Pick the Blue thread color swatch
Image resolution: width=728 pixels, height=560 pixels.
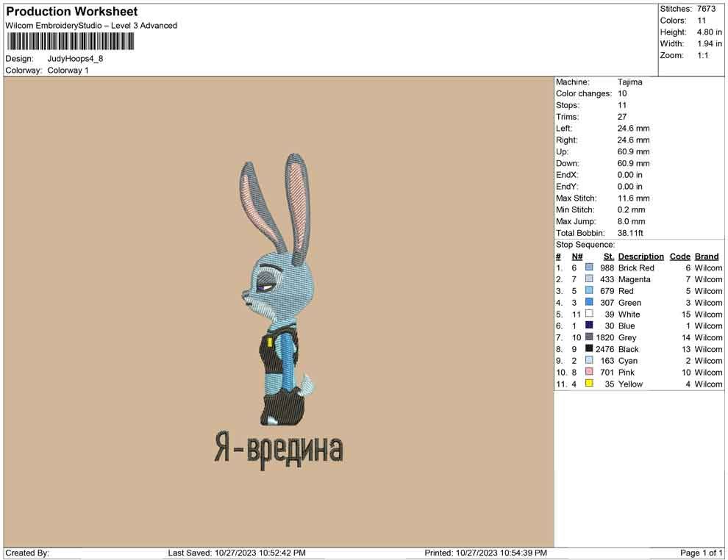(589, 326)
